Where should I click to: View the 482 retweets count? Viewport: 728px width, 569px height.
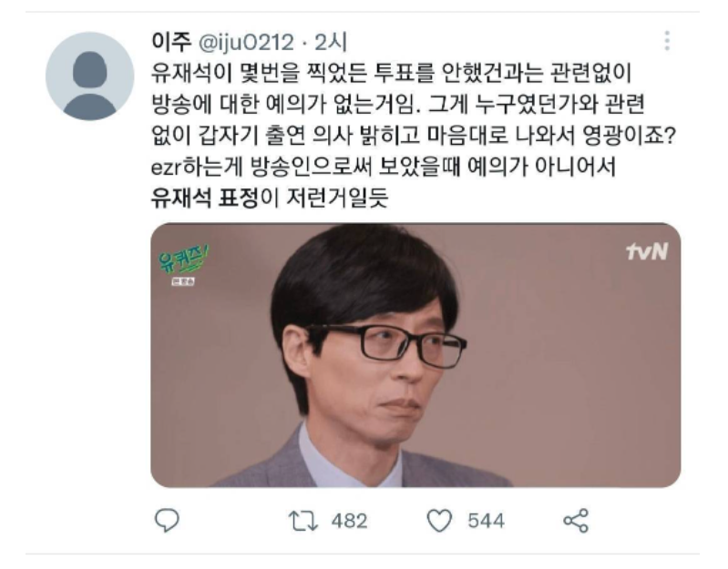349,521
